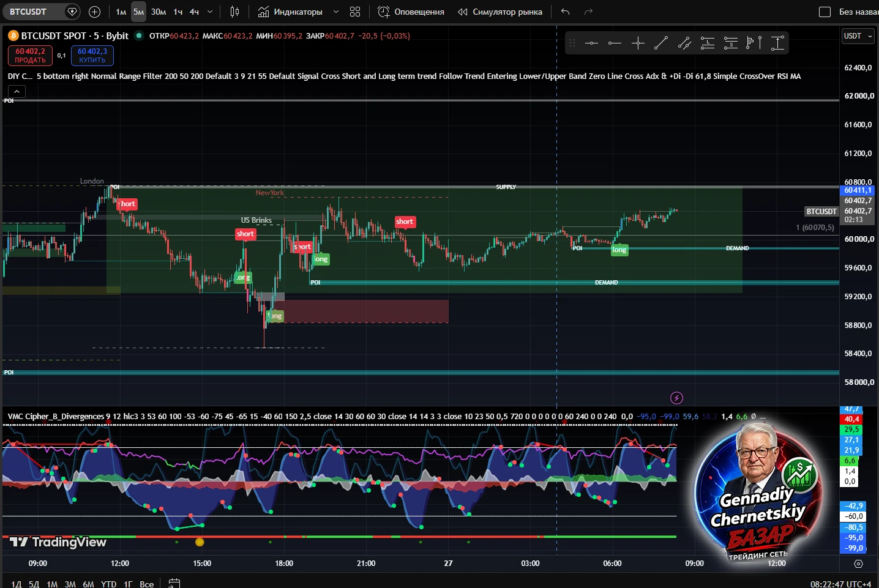Set date range to Все
879x588 pixels.
[146, 584]
